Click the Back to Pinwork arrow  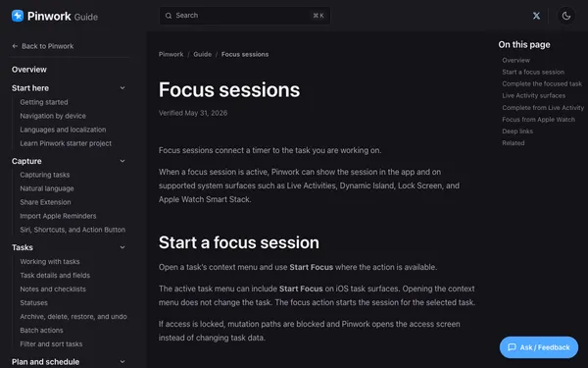[x=15, y=46]
